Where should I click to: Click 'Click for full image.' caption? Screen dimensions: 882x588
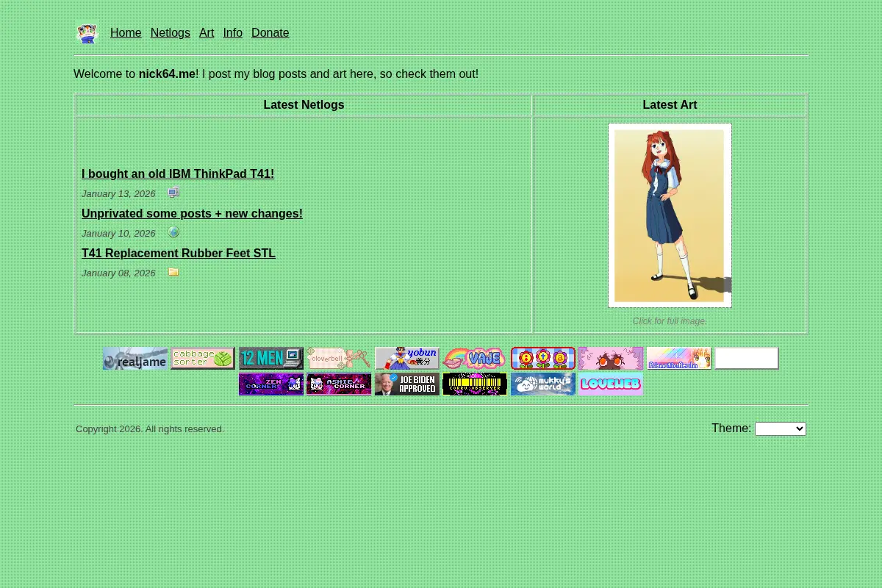pos(670,321)
